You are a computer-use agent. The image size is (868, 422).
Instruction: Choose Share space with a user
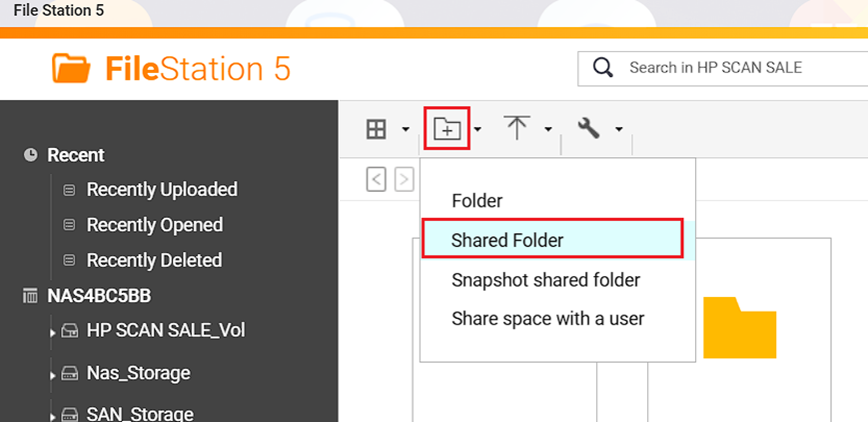[x=547, y=319]
